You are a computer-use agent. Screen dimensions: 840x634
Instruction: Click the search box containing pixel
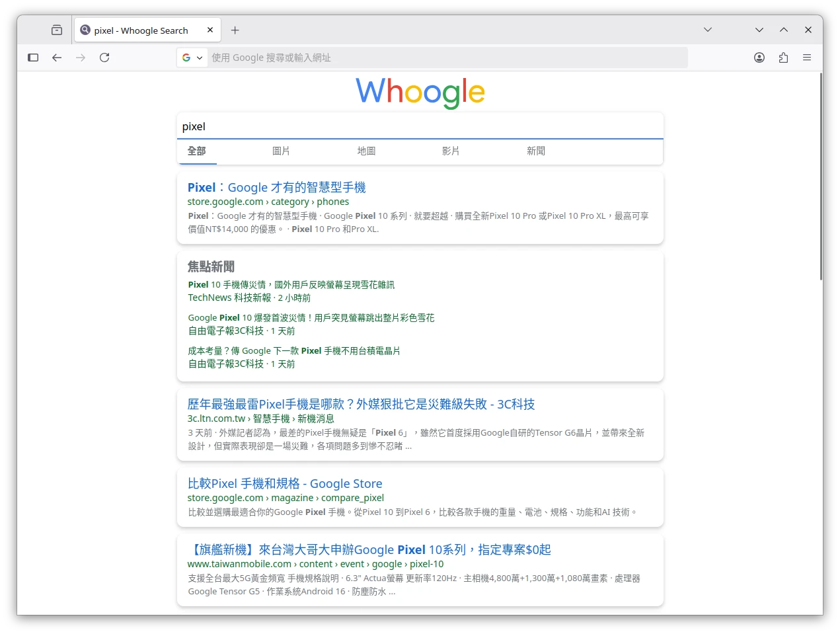point(420,126)
